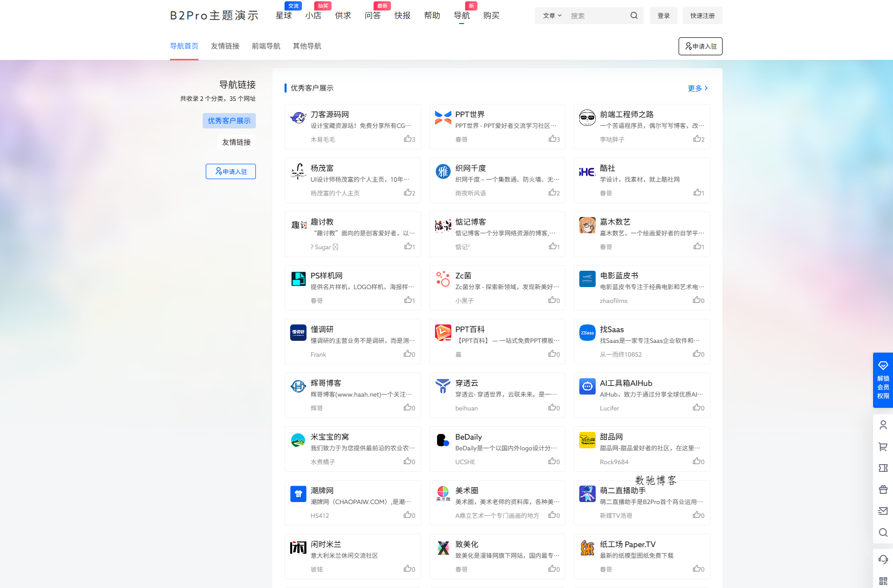Open the QR code icon in side toolbar
Image resolution: width=893 pixels, height=588 pixels.
coord(883,581)
